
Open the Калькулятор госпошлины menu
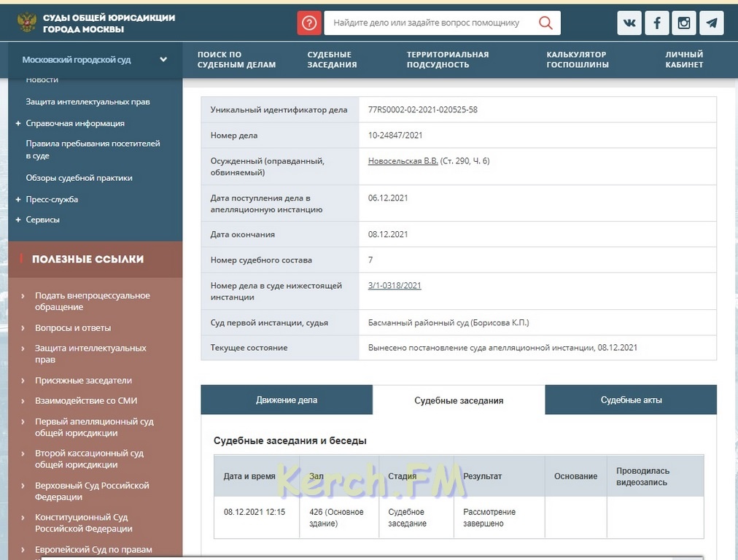point(577,60)
